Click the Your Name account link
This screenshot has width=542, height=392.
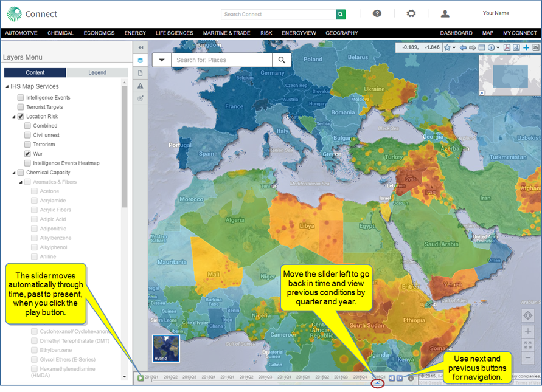click(496, 13)
